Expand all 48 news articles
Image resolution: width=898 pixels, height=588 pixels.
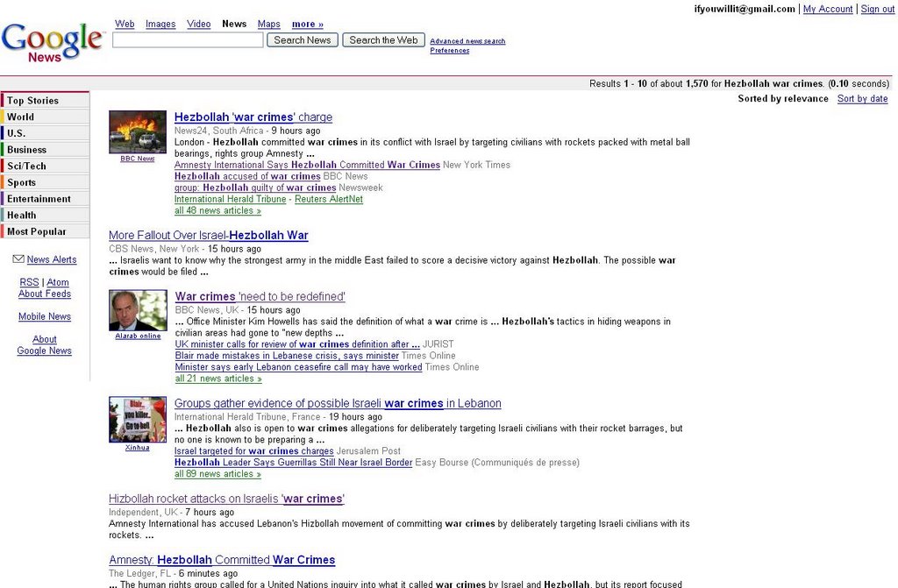point(217,210)
